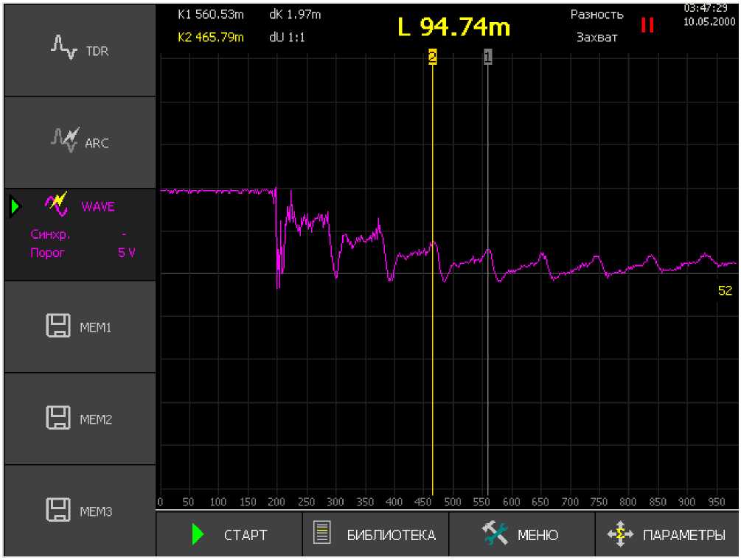The height and width of the screenshot is (560, 741).
Task: Click the crossed tools menu icon
Action: (495, 533)
